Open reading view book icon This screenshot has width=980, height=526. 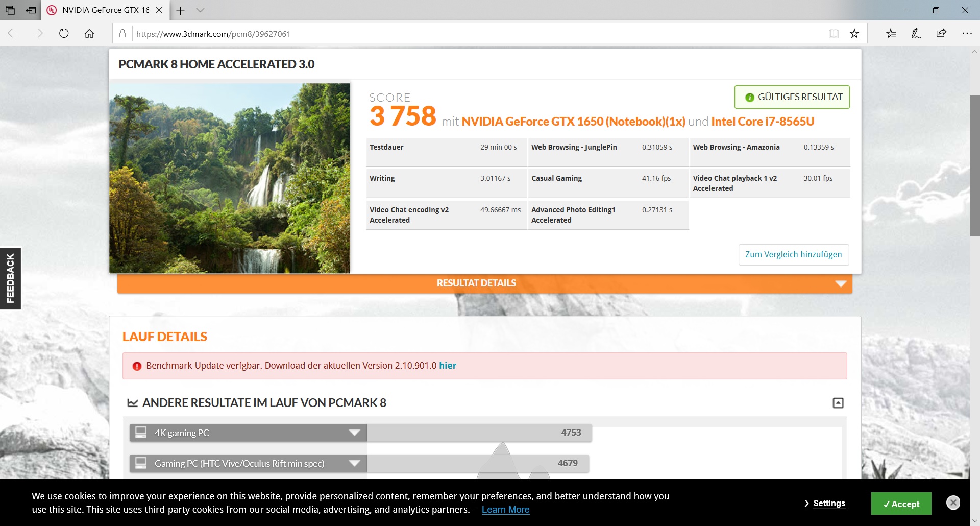pyautogui.click(x=834, y=34)
